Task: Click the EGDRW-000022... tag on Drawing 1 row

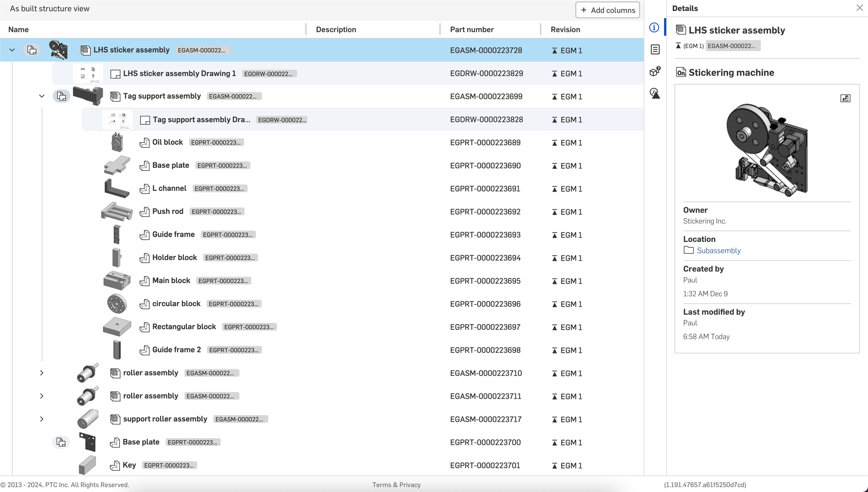Action: [269, 74]
